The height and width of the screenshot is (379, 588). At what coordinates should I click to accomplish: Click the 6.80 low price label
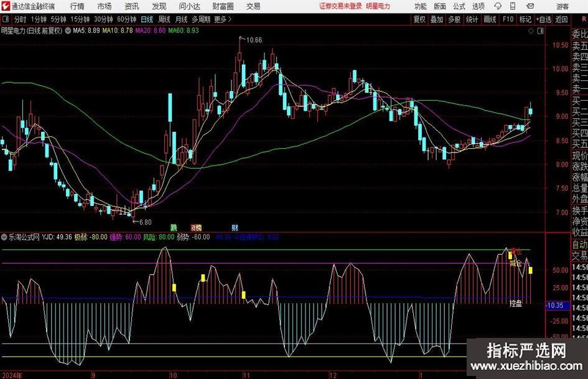(145, 222)
